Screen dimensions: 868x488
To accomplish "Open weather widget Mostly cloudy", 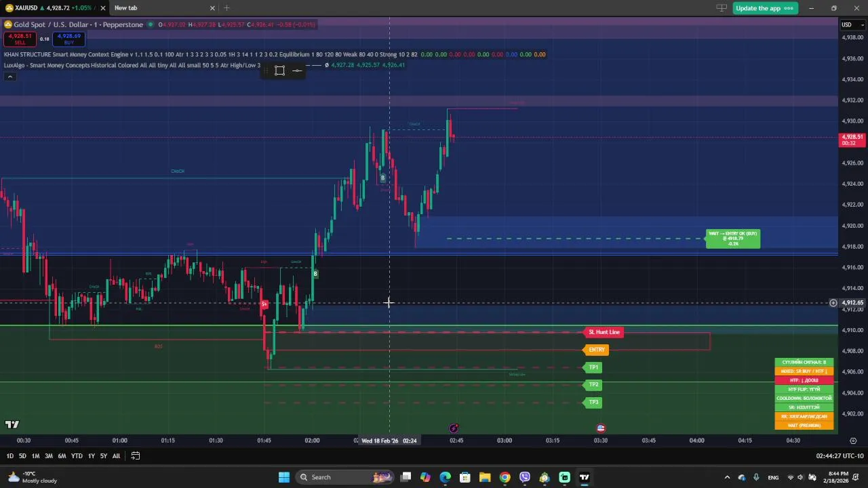I will (x=33, y=477).
